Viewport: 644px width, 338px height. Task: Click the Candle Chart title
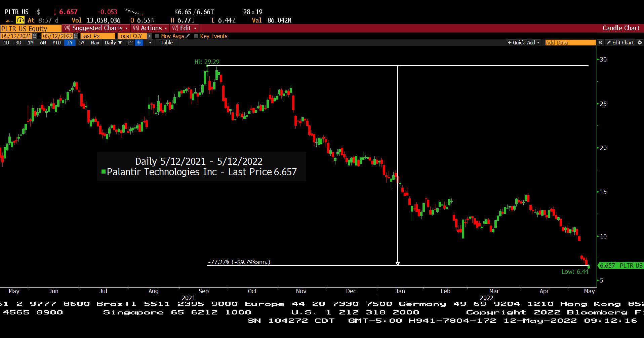(621, 28)
